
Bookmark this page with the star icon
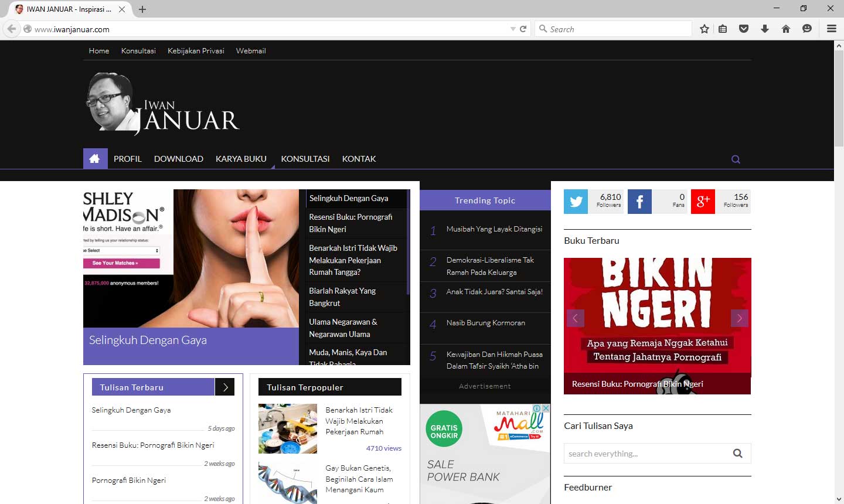[703, 28]
